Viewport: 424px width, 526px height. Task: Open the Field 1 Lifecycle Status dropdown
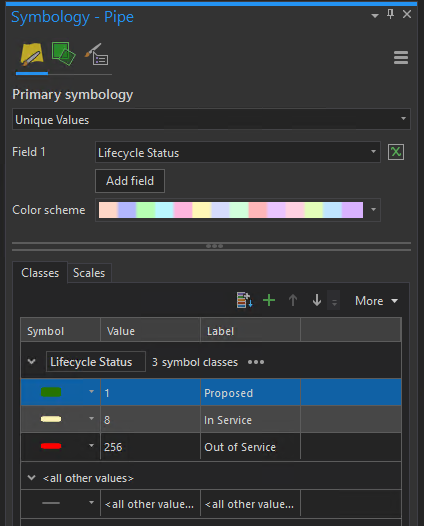(238, 152)
